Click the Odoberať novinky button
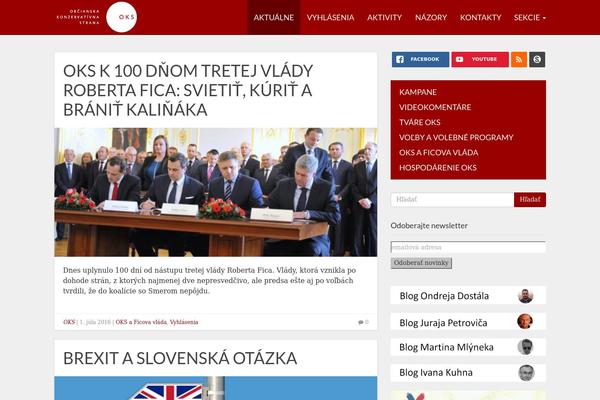Image resolution: width=600 pixels, height=400 pixels. 421,263
